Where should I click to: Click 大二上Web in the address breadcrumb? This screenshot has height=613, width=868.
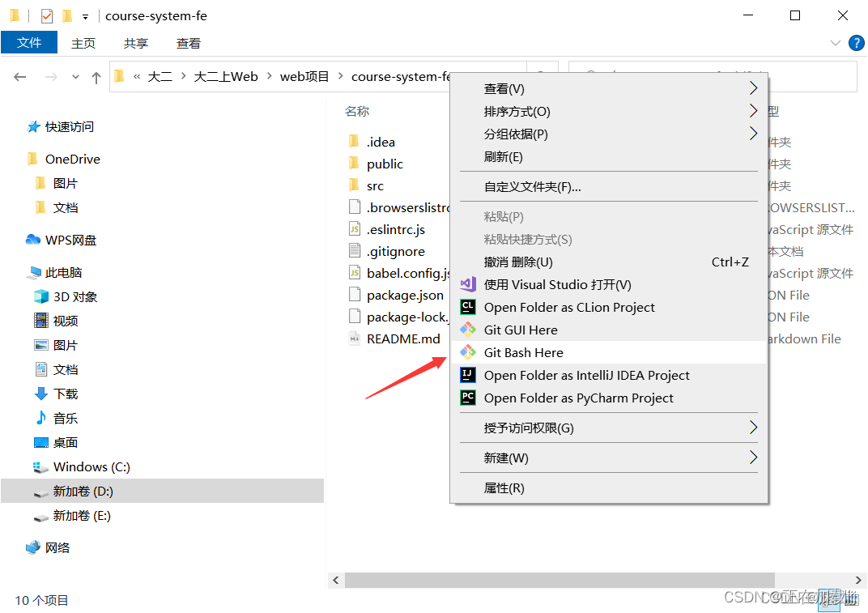[226, 76]
